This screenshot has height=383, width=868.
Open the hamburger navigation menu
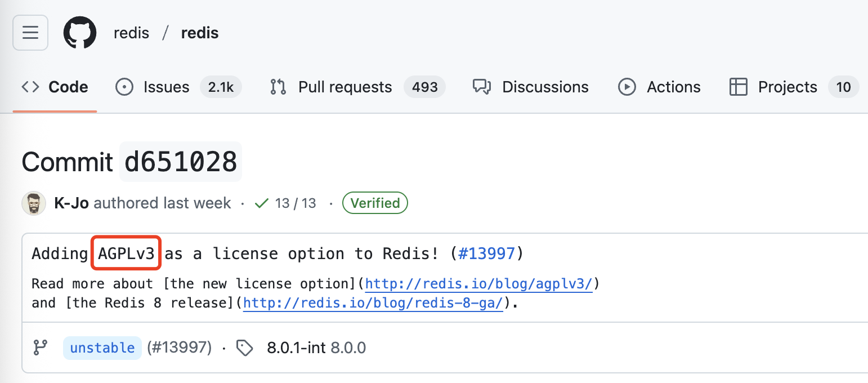30,33
